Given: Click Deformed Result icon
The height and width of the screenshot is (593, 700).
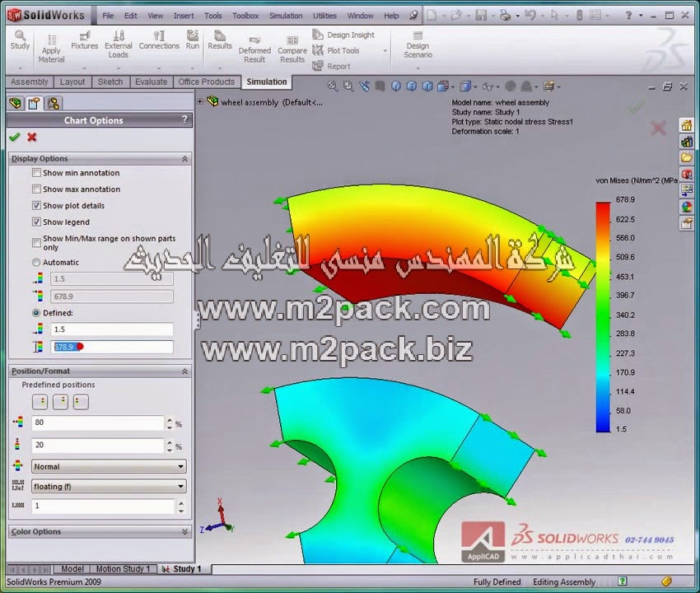Looking at the screenshot, I should click(x=254, y=49).
